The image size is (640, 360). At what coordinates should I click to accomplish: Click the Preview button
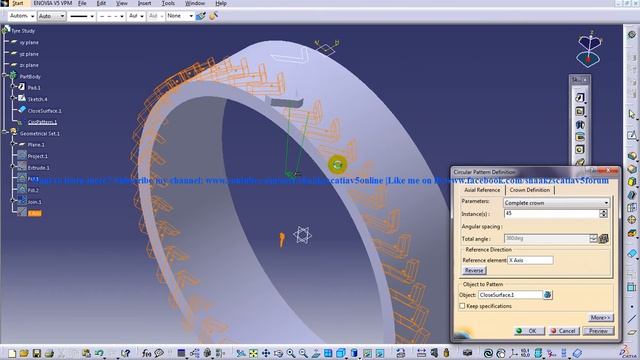click(598, 331)
